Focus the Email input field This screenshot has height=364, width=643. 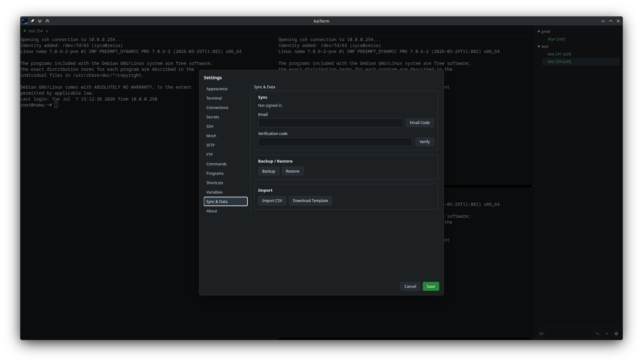(x=330, y=123)
